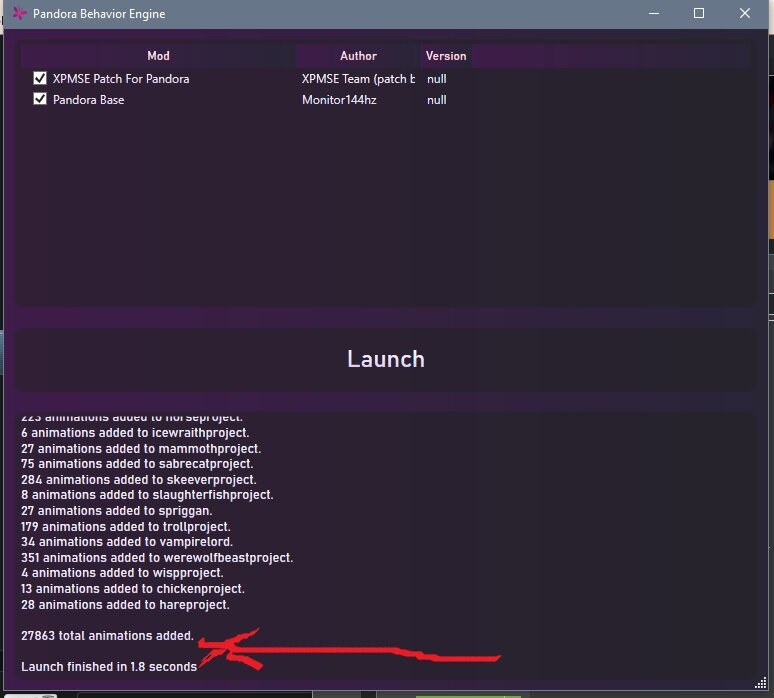
Task: Click log line '27863 total animations added.'
Action: tap(107, 635)
